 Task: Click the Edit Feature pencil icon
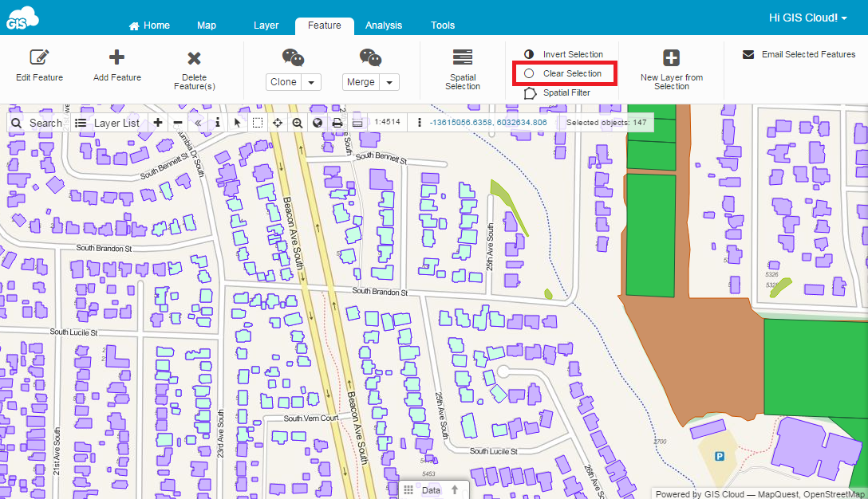tap(39, 57)
